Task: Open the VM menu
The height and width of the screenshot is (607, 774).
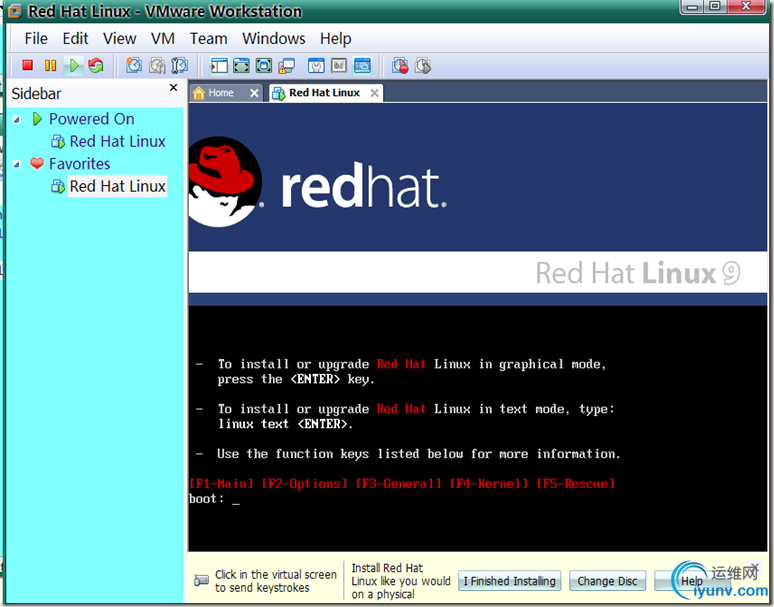Action: tap(163, 38)
